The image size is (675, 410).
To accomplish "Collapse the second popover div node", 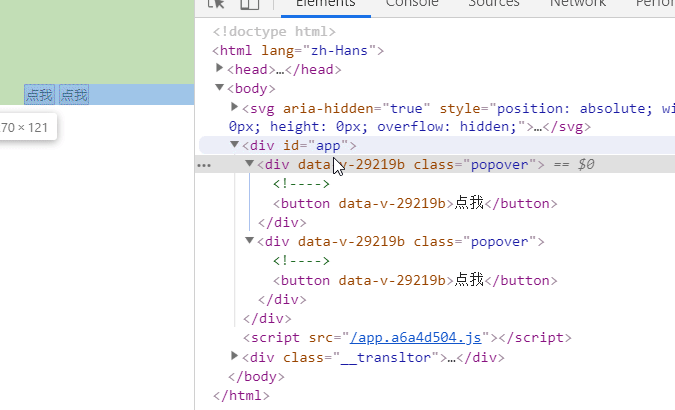I will tap(250, 241).
